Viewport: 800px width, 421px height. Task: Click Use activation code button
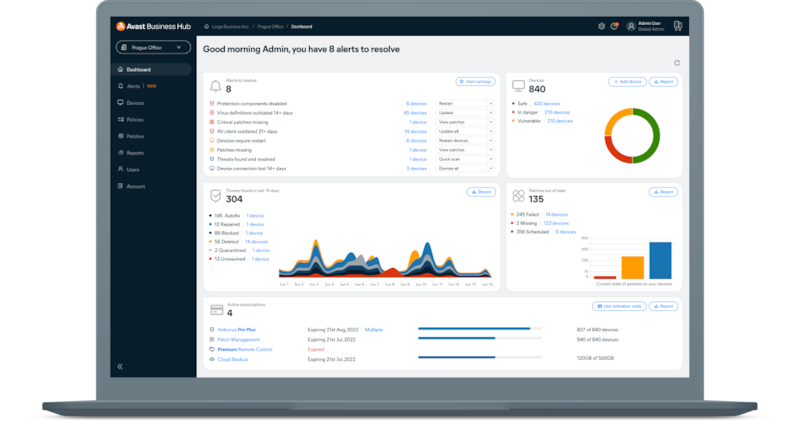point(616,306)
